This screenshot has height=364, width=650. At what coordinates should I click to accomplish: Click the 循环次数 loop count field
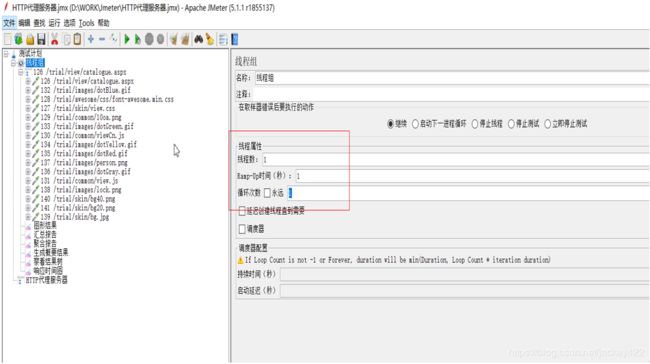click(x=468, y=193)
